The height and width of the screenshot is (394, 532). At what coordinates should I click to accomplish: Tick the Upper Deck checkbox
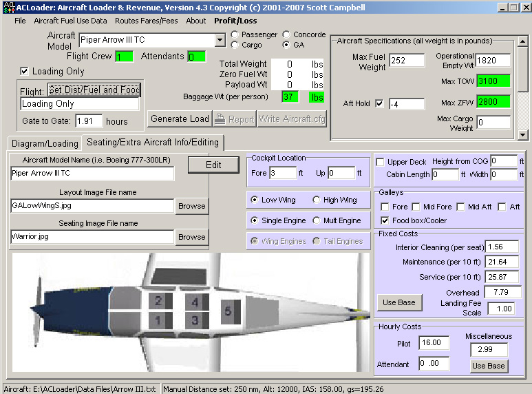381,162
